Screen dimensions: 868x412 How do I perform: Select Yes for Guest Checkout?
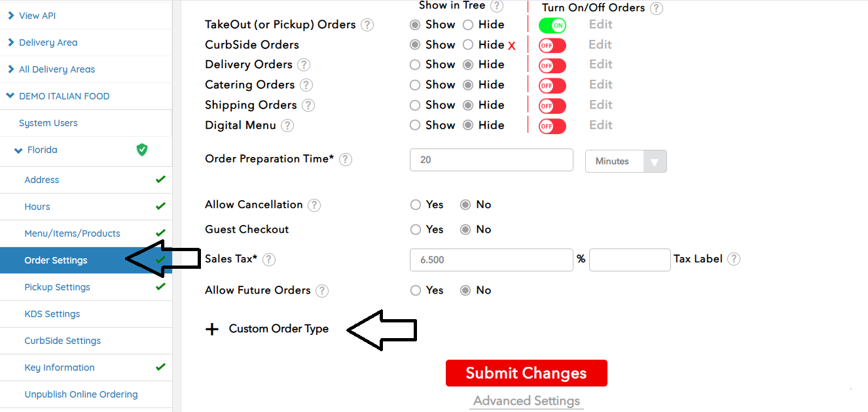coord(415,230)
